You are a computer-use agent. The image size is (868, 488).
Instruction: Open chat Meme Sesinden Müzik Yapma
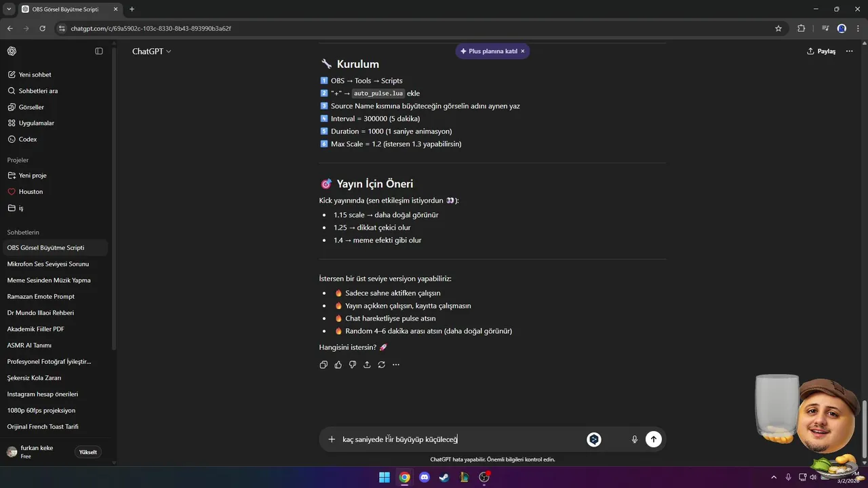point(54,281)
